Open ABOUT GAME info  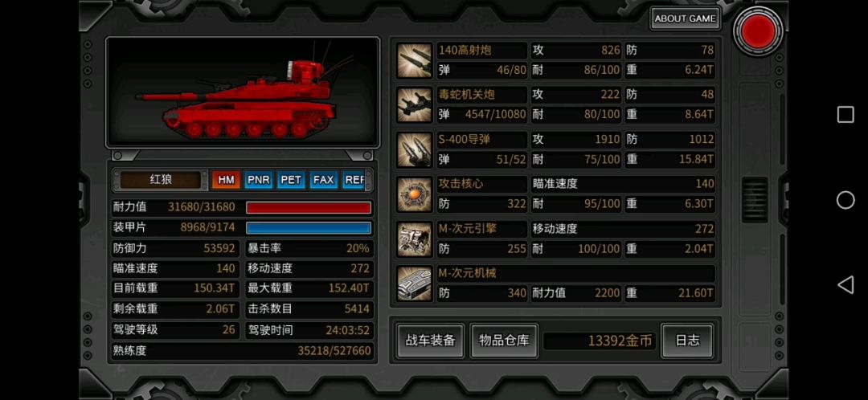[686, 18]
